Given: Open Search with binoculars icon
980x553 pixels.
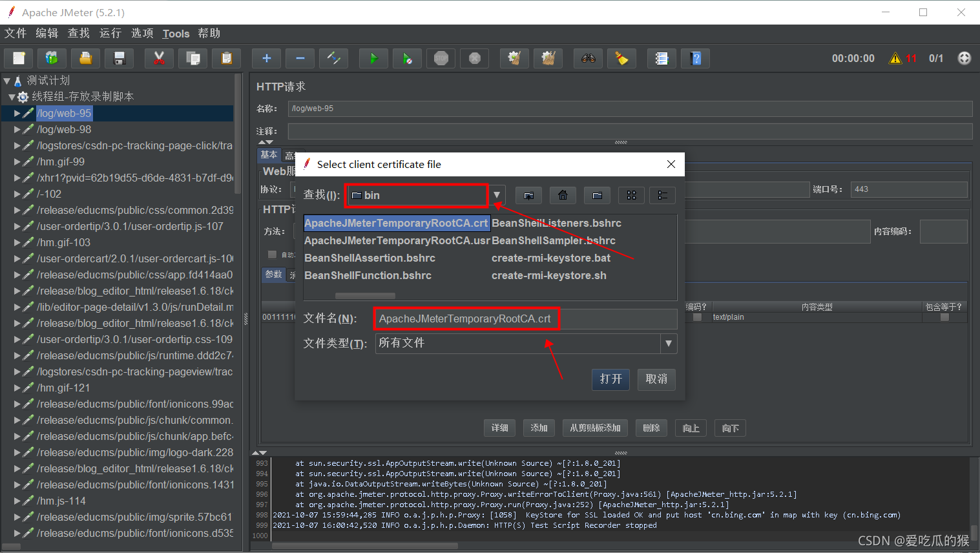Looking at the screenshot, I should [x=588, y=58].
